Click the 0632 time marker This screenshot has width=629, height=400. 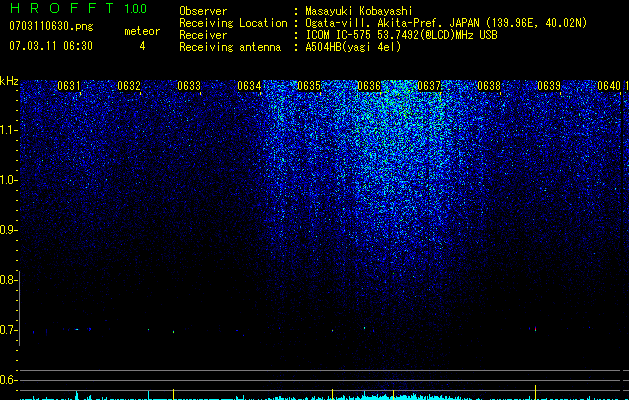(x=129, y=86)
